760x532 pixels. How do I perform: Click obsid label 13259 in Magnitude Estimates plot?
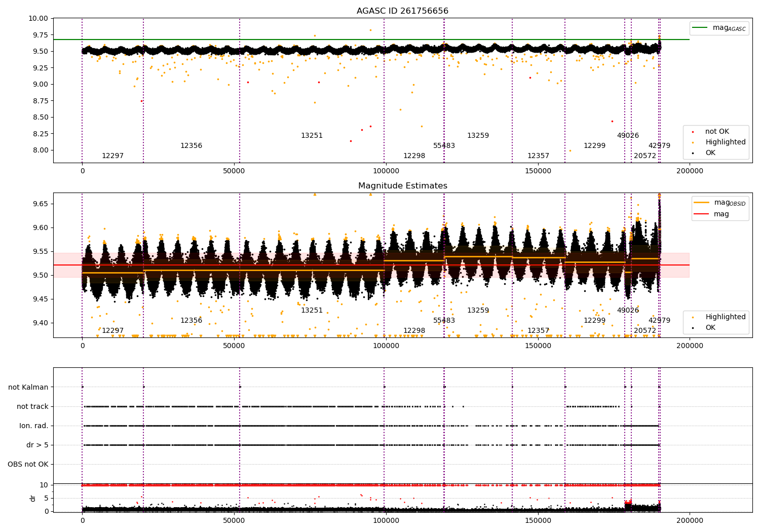[478, 311]
